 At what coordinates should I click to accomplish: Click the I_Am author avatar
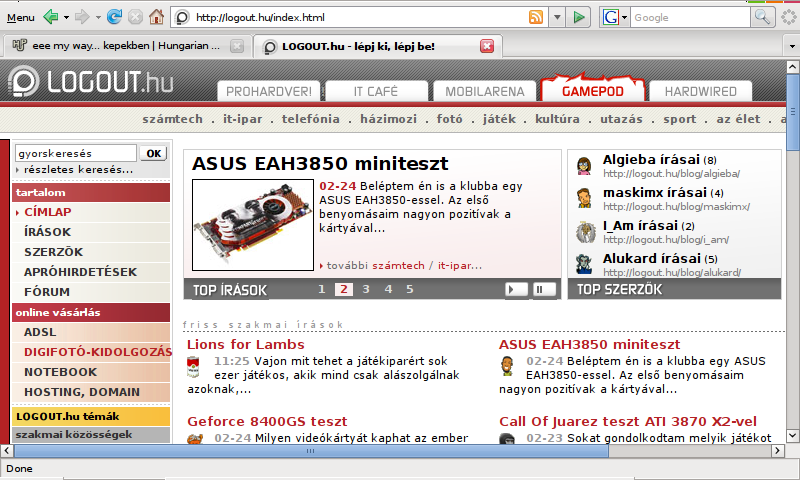(x=586, y=232)
